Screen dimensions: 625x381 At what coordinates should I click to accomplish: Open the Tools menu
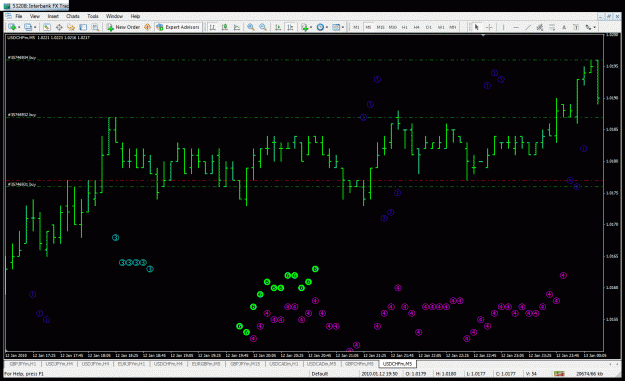pyautogui.click(x=93, y=16)
